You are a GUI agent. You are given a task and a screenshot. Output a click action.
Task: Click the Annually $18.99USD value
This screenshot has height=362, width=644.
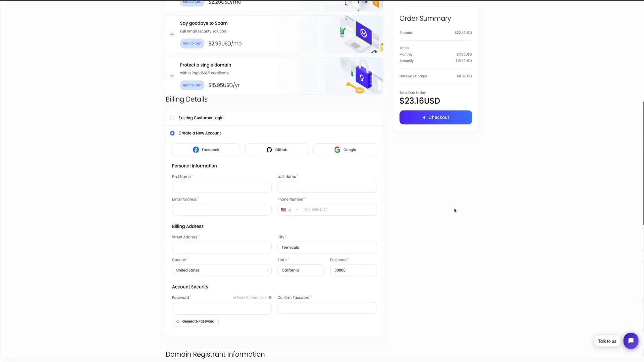(464, 61)
